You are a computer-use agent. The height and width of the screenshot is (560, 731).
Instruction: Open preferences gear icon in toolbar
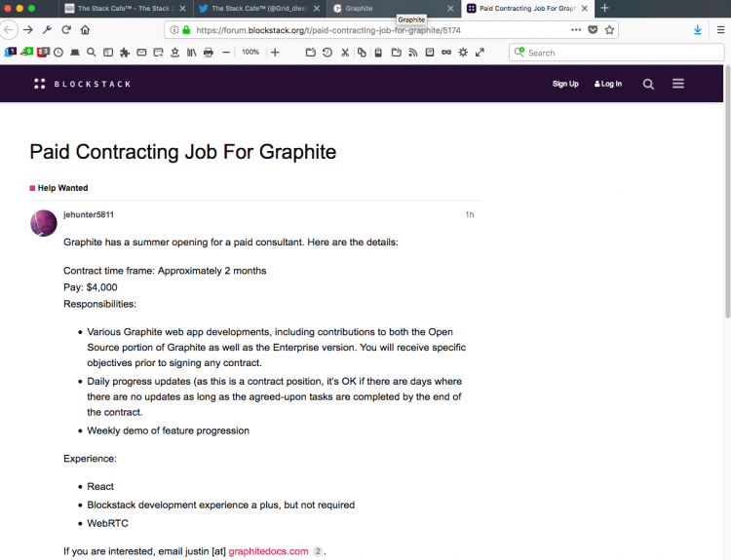[463, 53]
